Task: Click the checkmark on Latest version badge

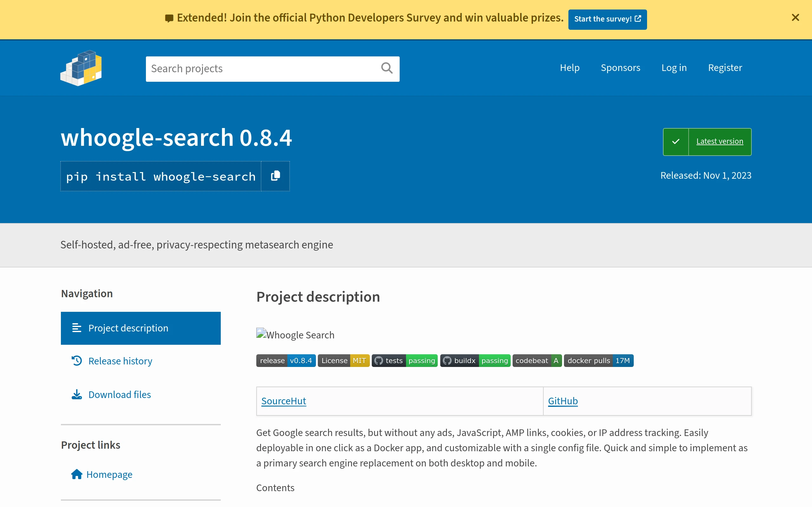Action: 676,142
